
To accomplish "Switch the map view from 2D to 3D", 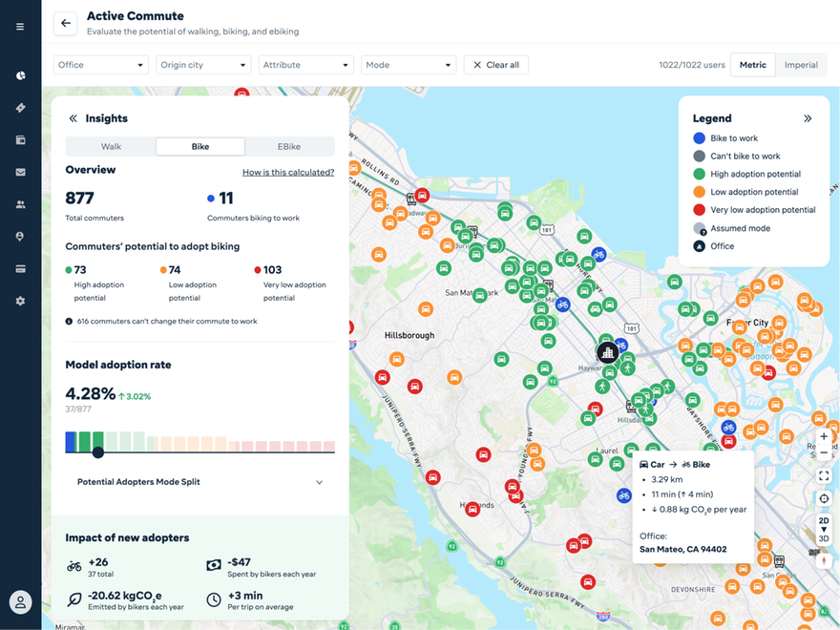I will click(x=824, y=537).
